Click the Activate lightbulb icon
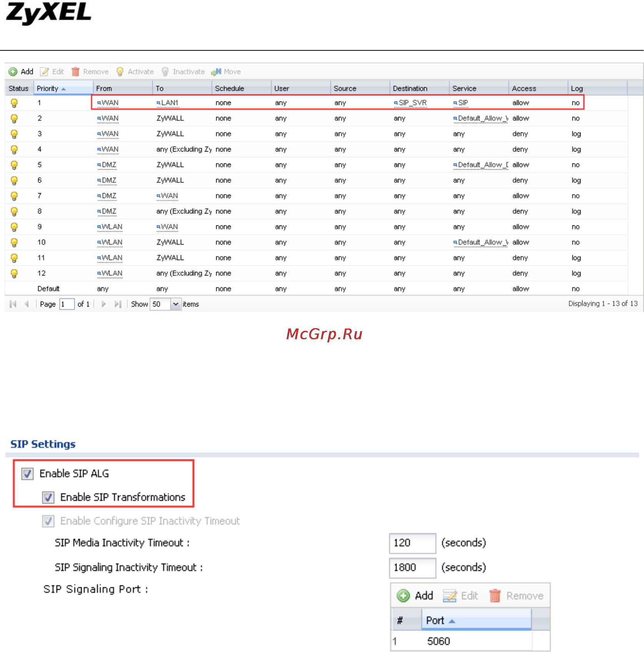Screen dimensions: 644x667 coord(120,72)
